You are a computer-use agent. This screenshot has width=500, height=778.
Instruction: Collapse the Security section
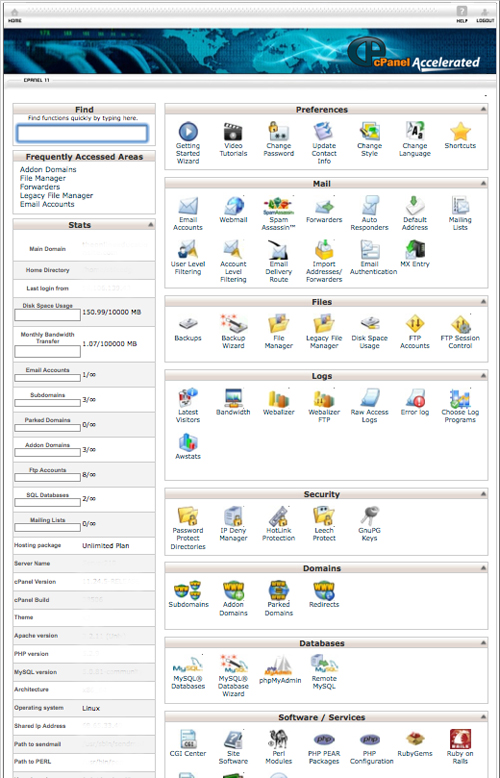click(483, 494)
